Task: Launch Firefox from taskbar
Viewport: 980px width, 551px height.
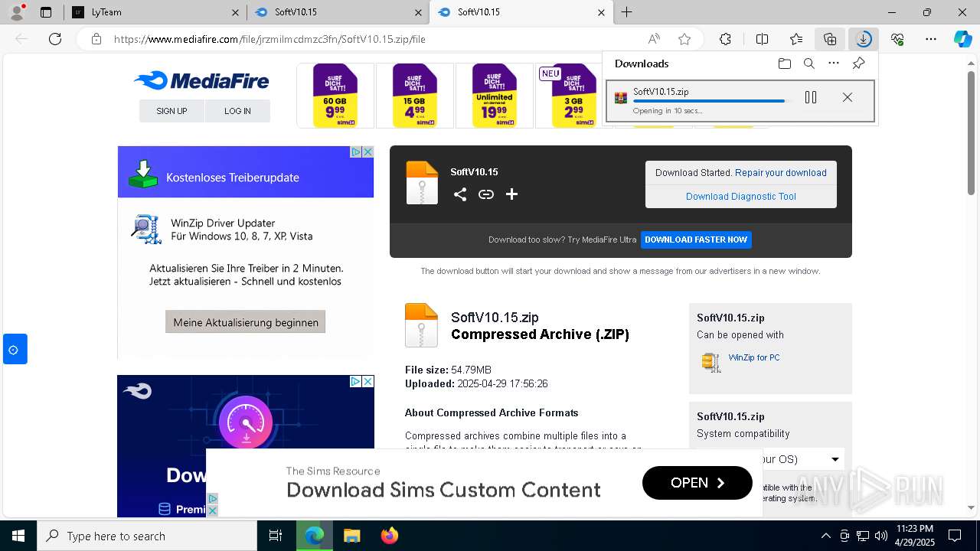Action: pos(390,536)
